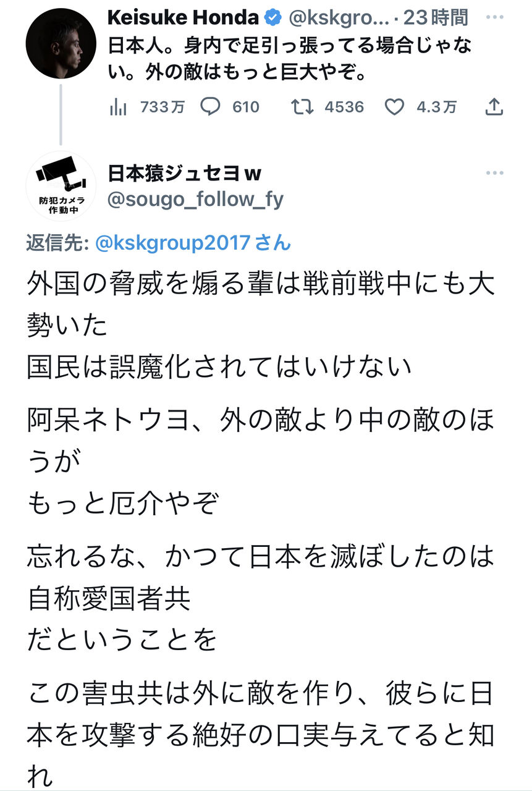
Task: Open the security camera avatar profile
Action: pos(60,186)
